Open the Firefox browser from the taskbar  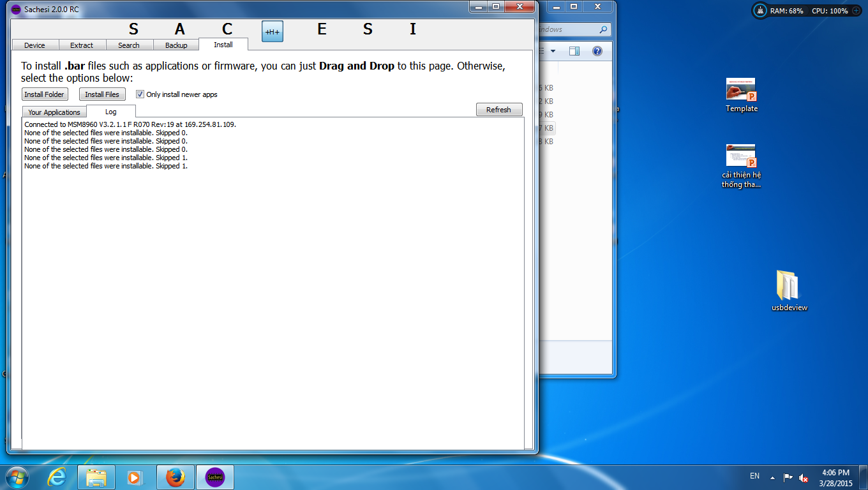pos(175,477)
